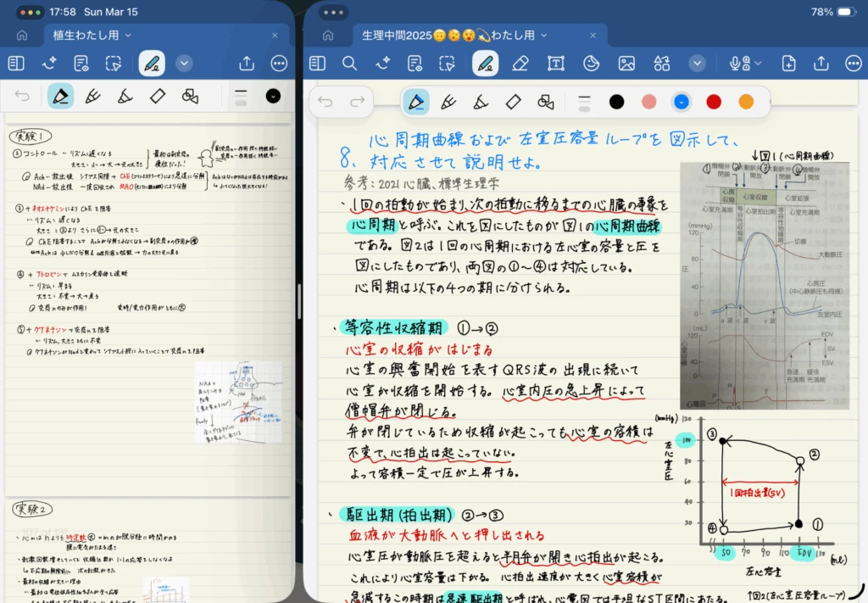Screen dimensions: 868x603
Task: Share the 生理中間2025 notebook
Action: pos(821,64)
